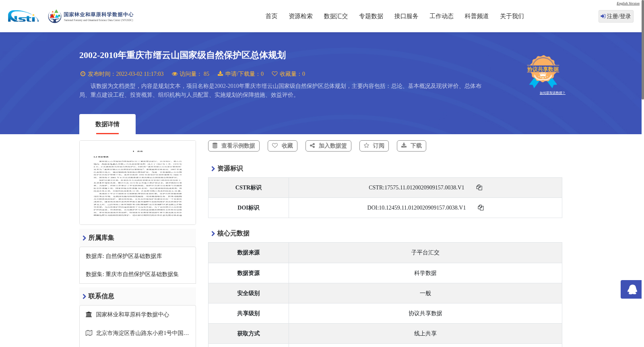Open the document preview thumbnail

pos(138,183)
